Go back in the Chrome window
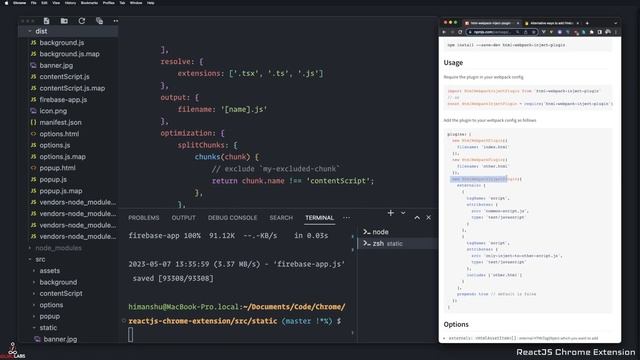Viewport: 640px width, 360px height. pos(444,32)
